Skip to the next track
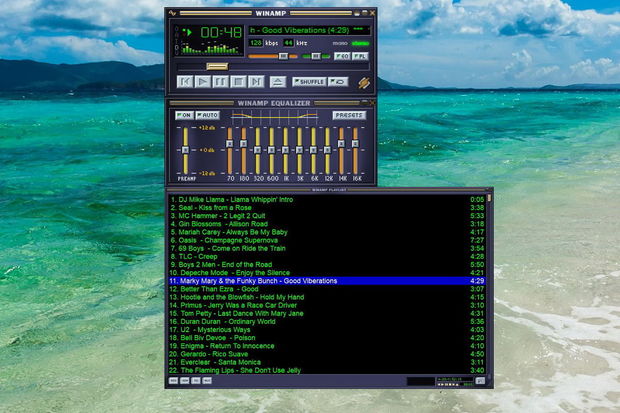This screenshot has width=620, height=413. [256, 81]
